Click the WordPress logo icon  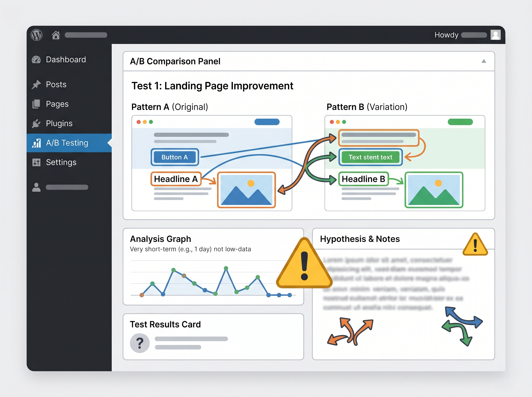point(37,35)
